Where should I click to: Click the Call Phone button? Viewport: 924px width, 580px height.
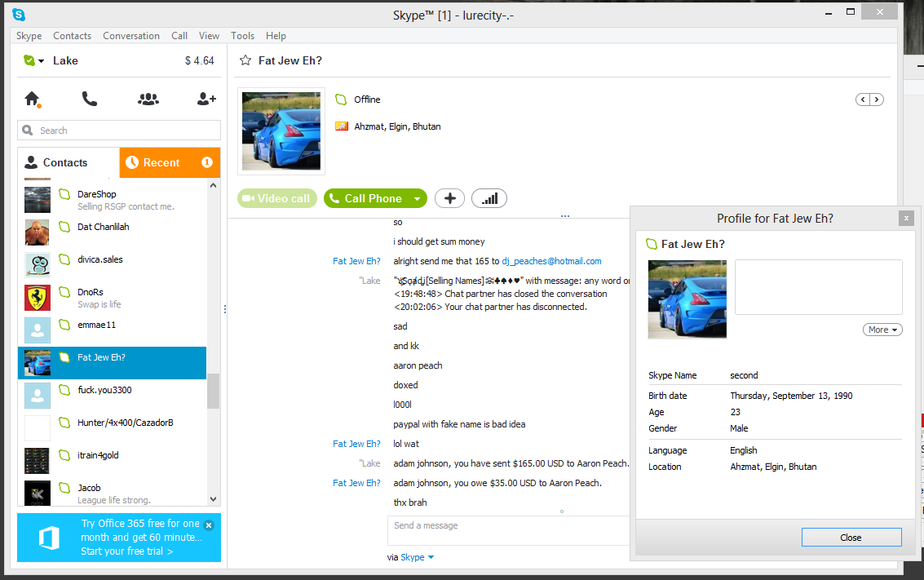tap(366, 199)
